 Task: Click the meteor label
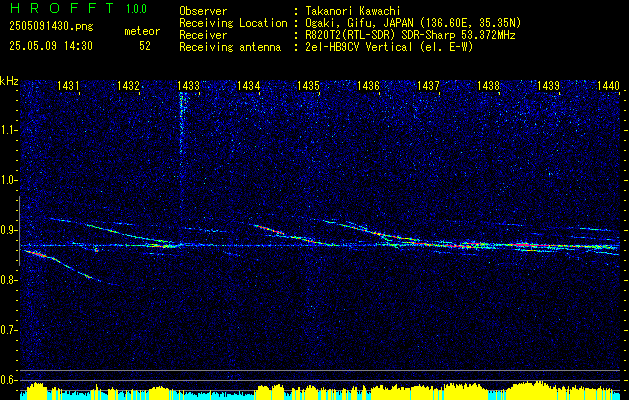[142, 31]
